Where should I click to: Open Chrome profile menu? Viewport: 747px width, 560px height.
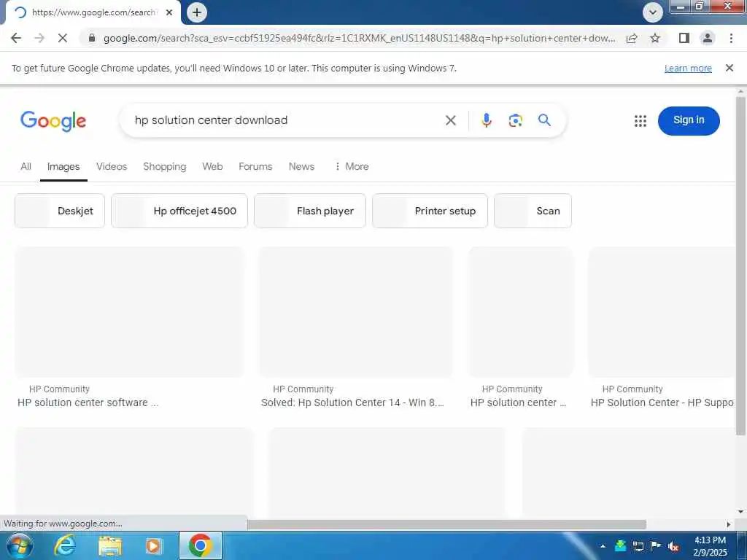pos(708,38)
